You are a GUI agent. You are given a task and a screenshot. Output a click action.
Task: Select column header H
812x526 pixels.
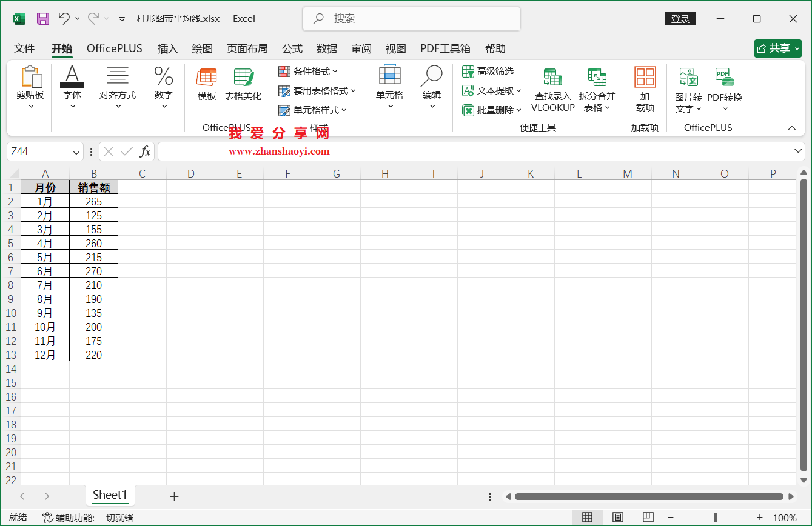tap(385, 174)
